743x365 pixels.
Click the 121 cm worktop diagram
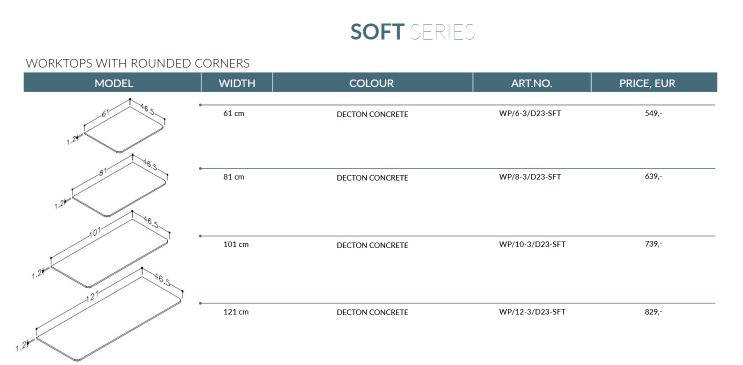tap(100, 314)
